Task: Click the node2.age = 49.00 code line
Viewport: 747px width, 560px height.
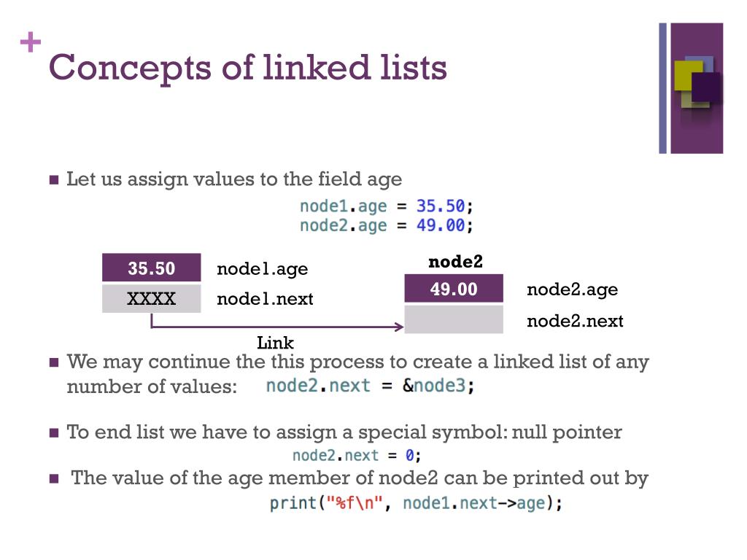Action: tap(387, 225)
